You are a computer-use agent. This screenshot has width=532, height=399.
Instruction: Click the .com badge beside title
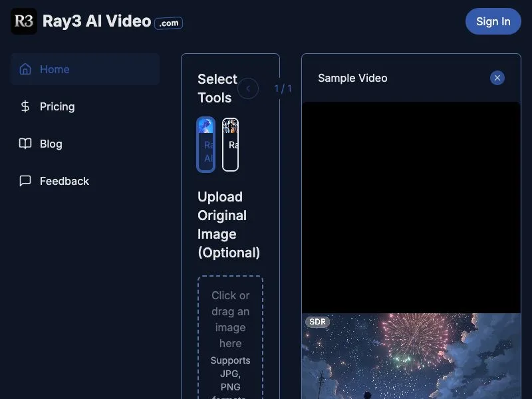169,23
